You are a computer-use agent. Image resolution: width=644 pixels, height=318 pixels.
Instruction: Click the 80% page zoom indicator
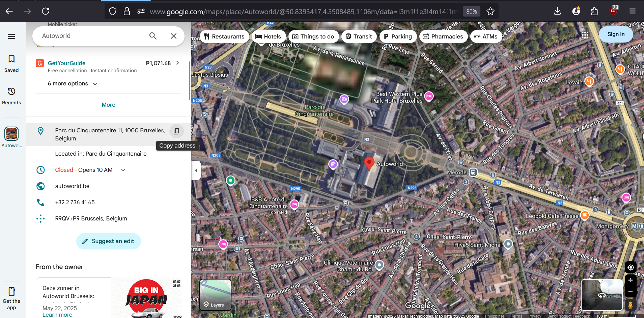tap(471, 11)
